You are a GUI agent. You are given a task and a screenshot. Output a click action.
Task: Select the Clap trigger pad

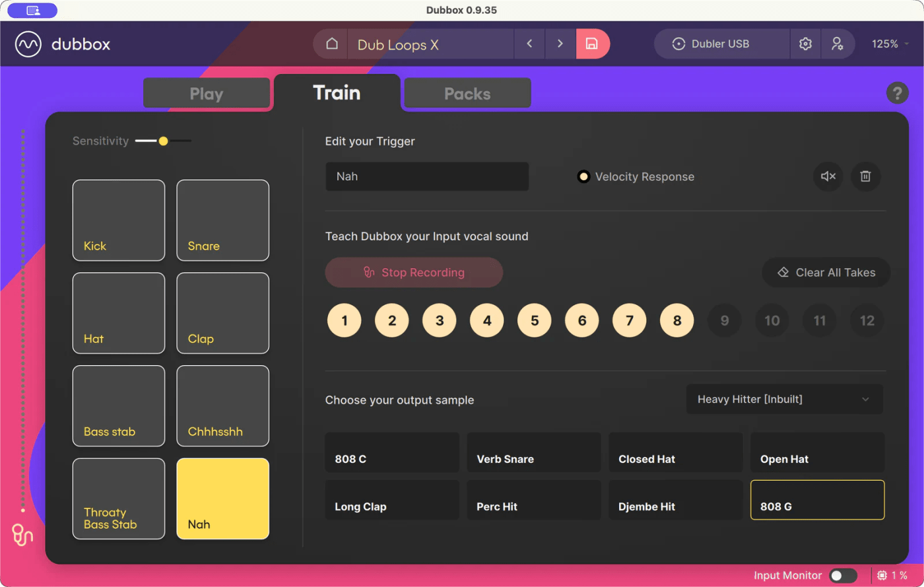tap(223, 313)
